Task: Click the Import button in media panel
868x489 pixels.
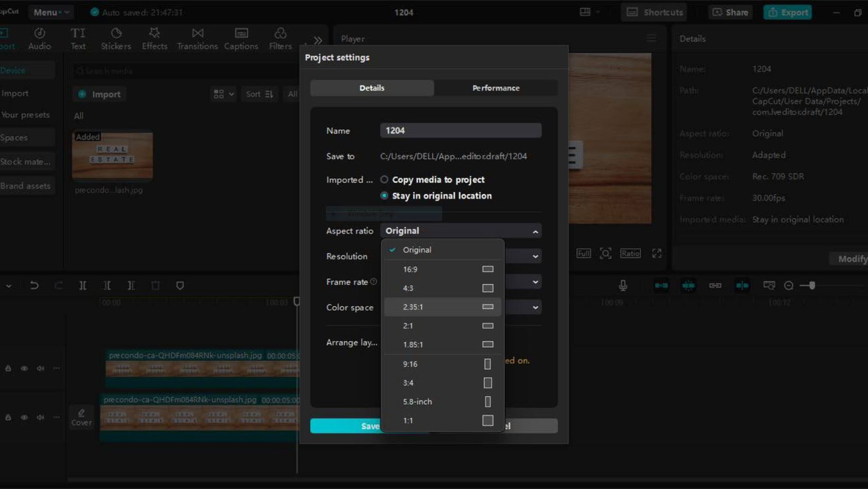Action: pos(100,94)
